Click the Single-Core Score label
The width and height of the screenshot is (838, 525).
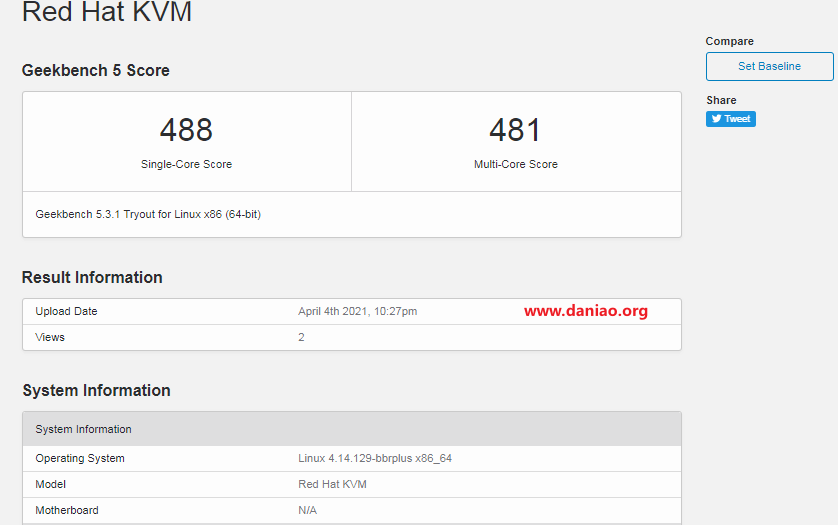pyautogui.click(x=187, y=164)
